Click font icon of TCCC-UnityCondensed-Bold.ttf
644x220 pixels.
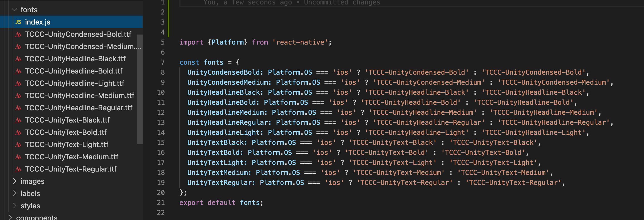click(x=18, y=34)
